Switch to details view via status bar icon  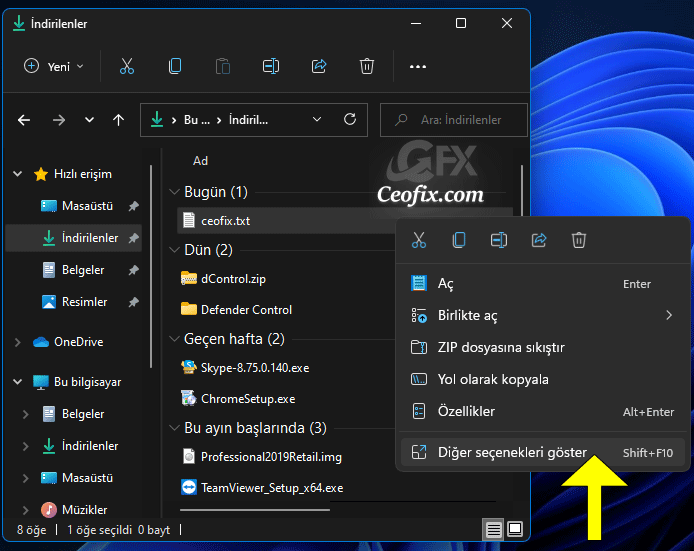(x=494, y=529)
